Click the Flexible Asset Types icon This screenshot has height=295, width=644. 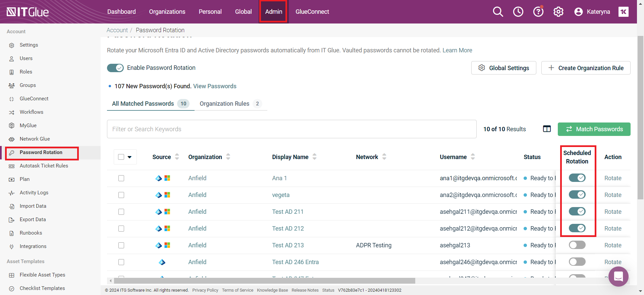pyautogui.click(x=12, y=275)
